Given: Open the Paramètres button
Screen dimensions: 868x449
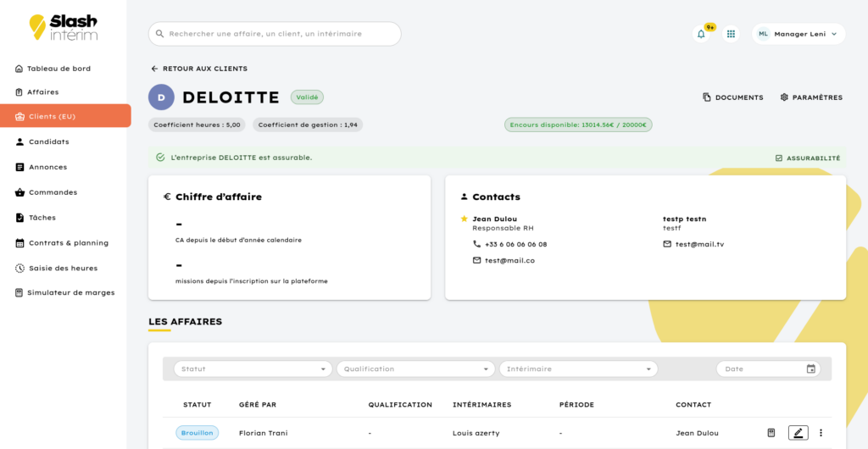Looking at the screenshot, I should click(x=811, y=97).
